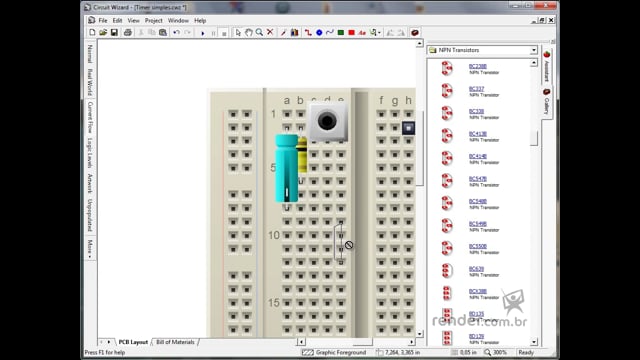Create a new document via toolbar icon
The image size is (640, 360).
(92, 33)
